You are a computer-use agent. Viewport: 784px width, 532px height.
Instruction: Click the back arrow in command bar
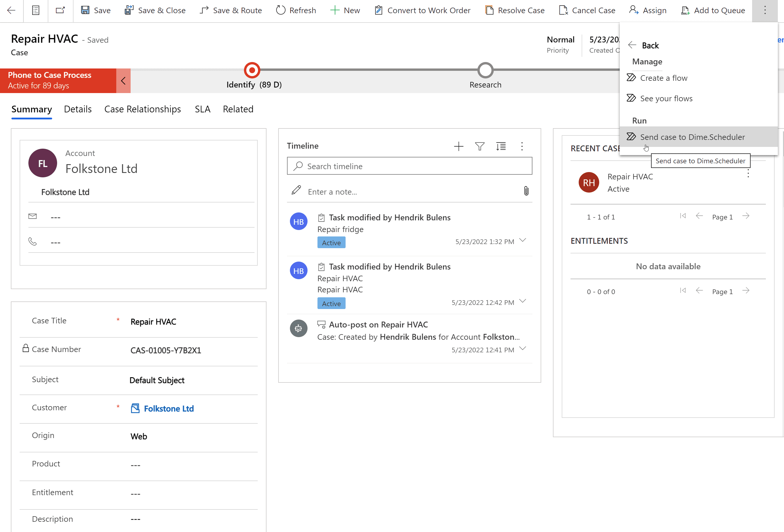pyautogui.click(x=11, y=11)
